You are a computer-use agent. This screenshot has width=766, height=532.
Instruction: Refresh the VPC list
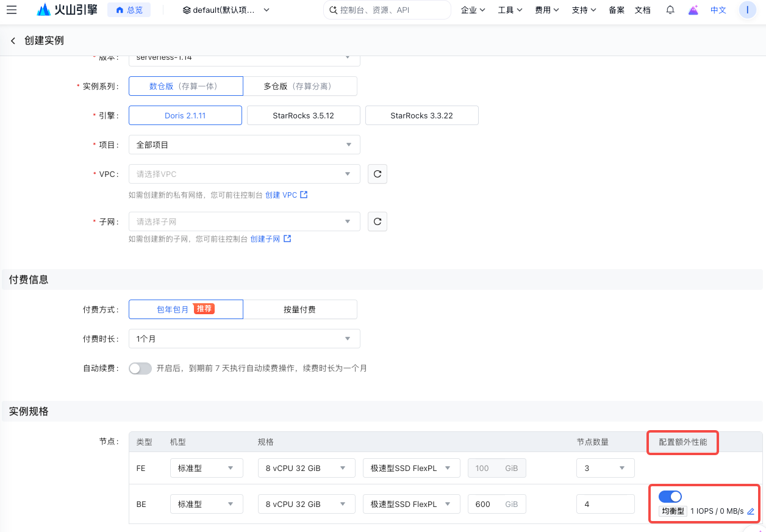(378, 174)
